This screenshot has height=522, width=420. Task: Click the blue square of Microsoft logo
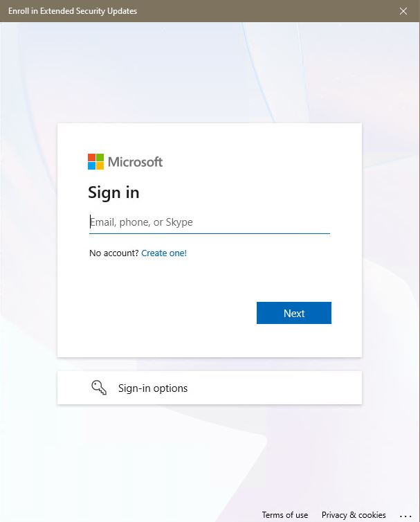click(x=91, y=165)
